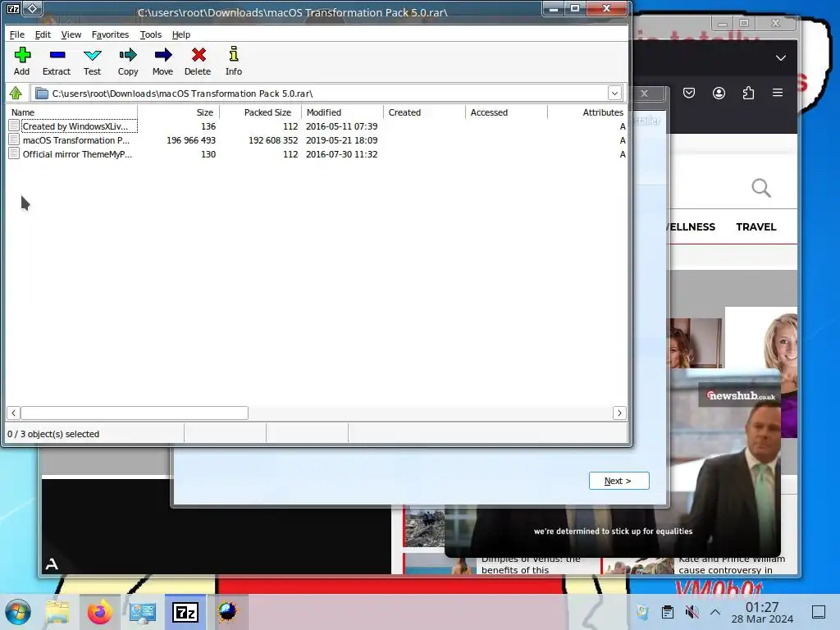Open the globe application taskbar icon
Viewport: 840px width, 630px height.
click(x=227, y=612)
